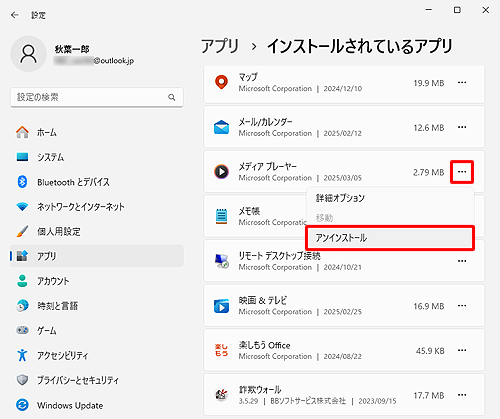
Task: Click the 映画 & テレビ app icon
Action: pos(221,306)
